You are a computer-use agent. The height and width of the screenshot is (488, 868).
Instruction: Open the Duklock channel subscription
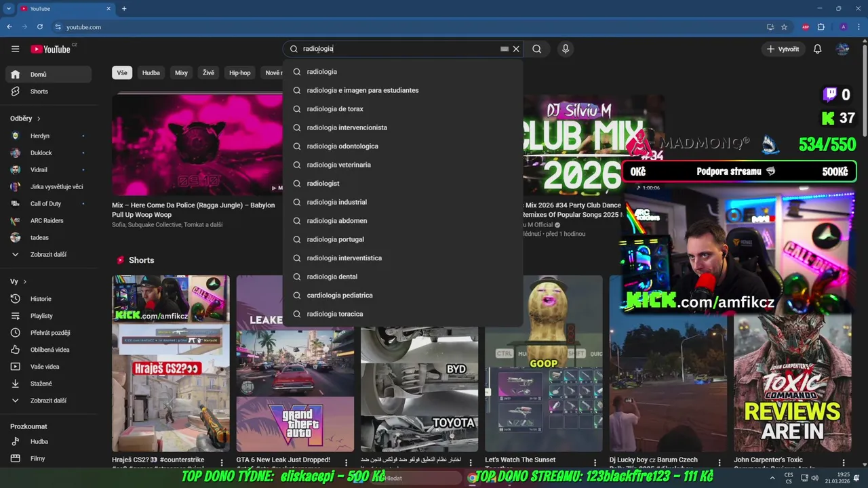click(47, 152)
